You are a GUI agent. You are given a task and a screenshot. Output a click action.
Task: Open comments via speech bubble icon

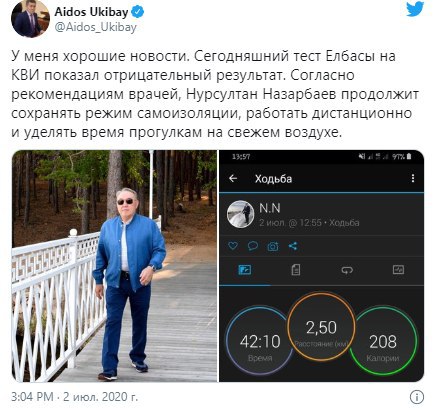[253, 246]
